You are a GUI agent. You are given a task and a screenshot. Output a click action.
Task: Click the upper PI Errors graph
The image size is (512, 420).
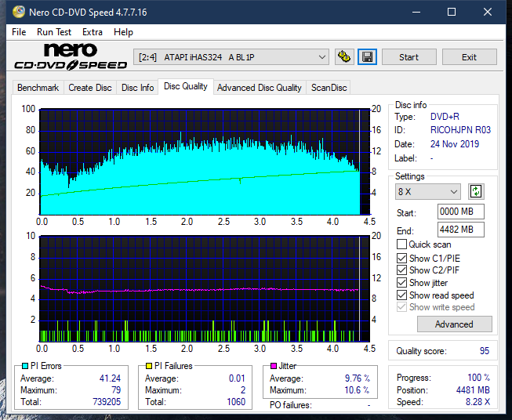pyautogui.click(x=205, y=162)
